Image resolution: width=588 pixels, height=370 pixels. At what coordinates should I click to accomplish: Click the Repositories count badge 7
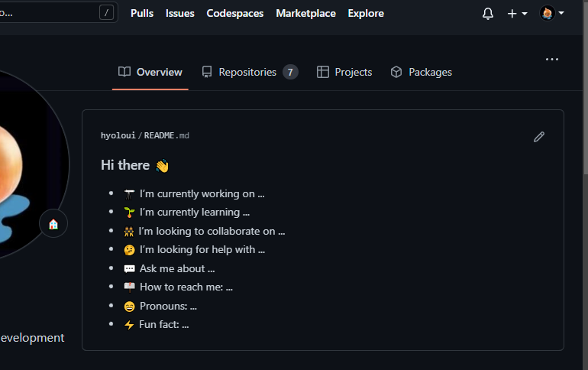[x=290, y=72]
